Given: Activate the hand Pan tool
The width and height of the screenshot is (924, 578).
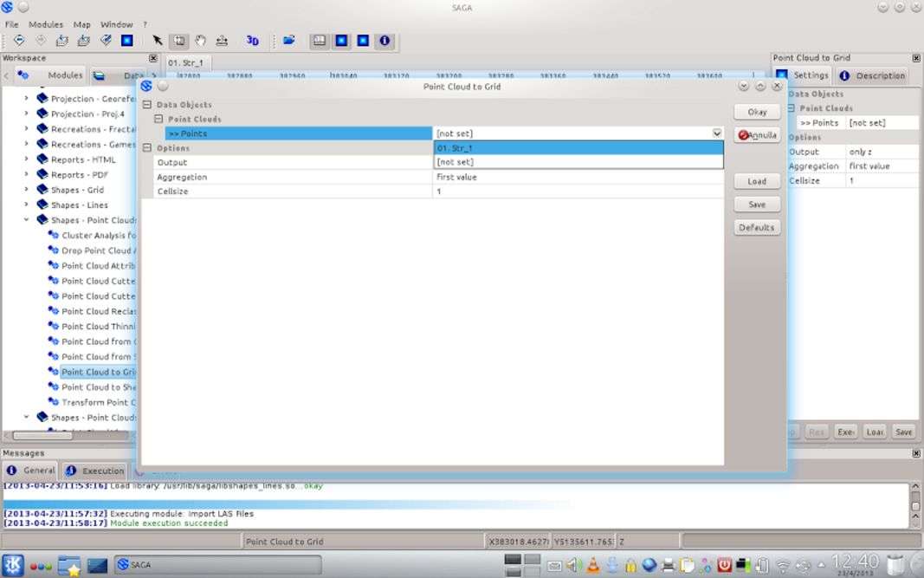Looking at the screenshot, I should tap(200, 41).
